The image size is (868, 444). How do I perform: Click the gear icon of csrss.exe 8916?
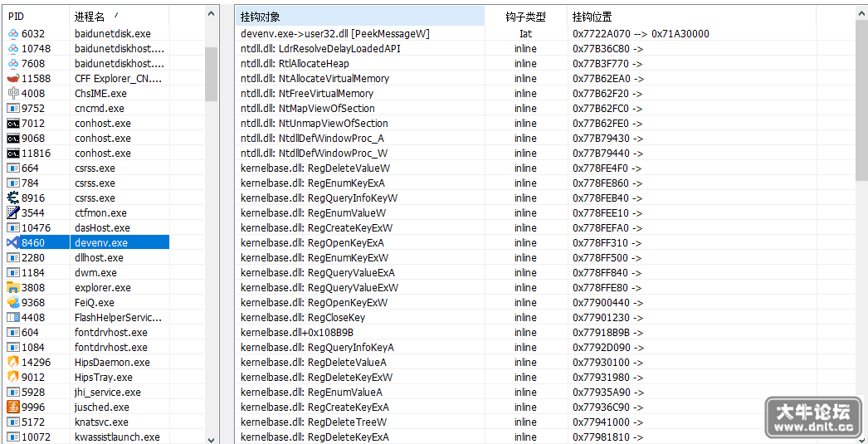point(14,198)
